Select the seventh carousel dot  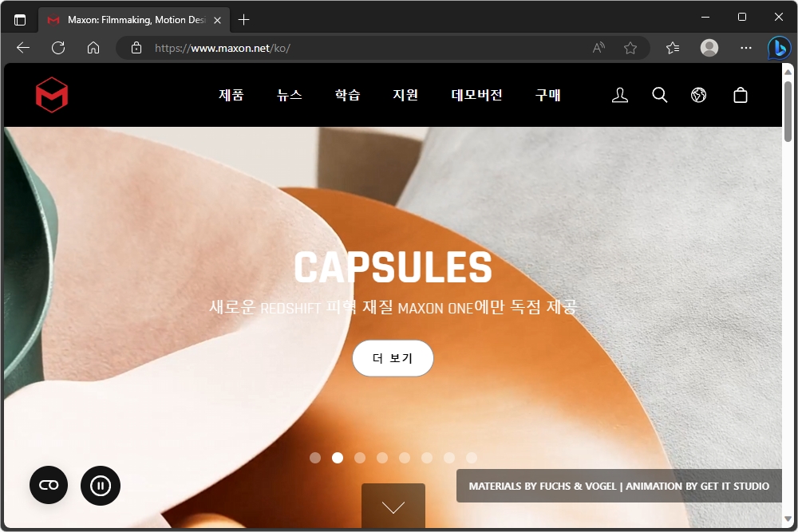point(449,458)
